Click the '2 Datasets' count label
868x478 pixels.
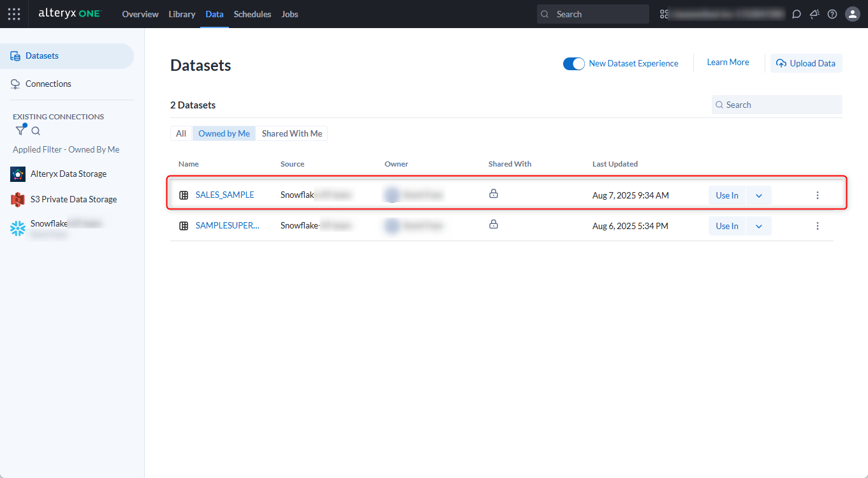[x=193, y=105]
